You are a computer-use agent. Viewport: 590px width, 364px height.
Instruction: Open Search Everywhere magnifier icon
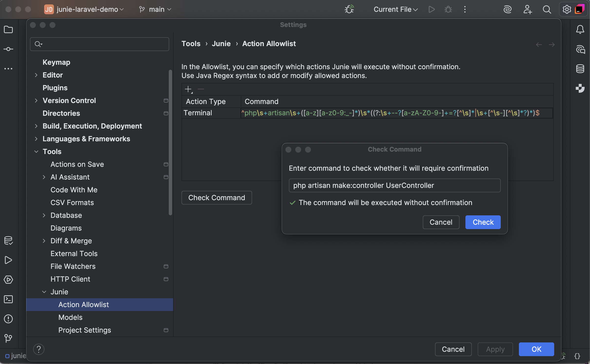pos(547,9)
